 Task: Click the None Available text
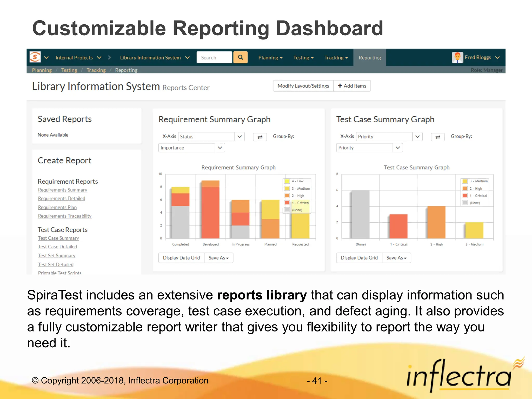pos(53,135)
